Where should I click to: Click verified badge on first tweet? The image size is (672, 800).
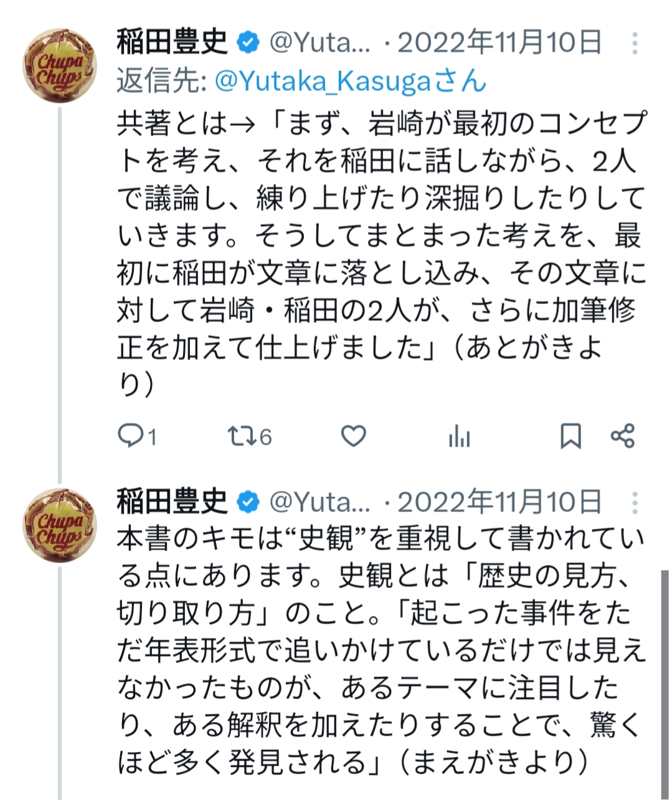click(x=247, y=43)
